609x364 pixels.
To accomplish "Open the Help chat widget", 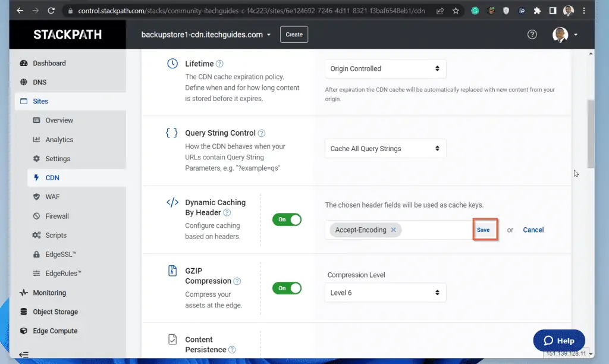I will click(559, 341).
